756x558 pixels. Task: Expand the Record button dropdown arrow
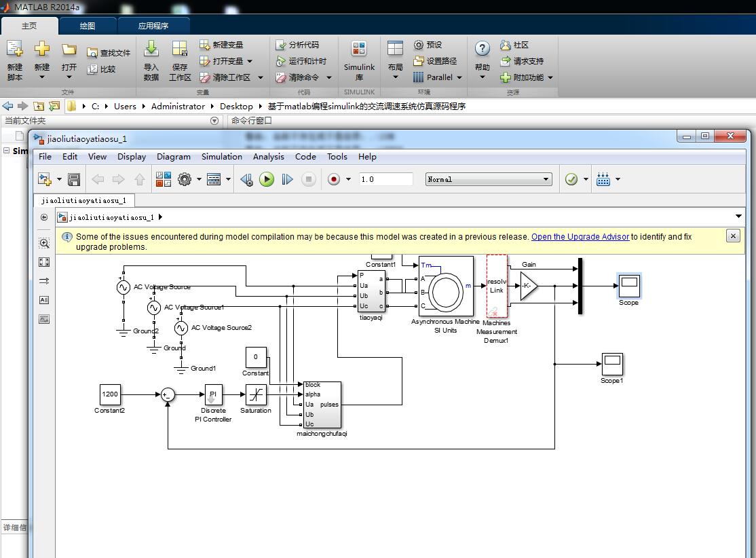[348, 179]
